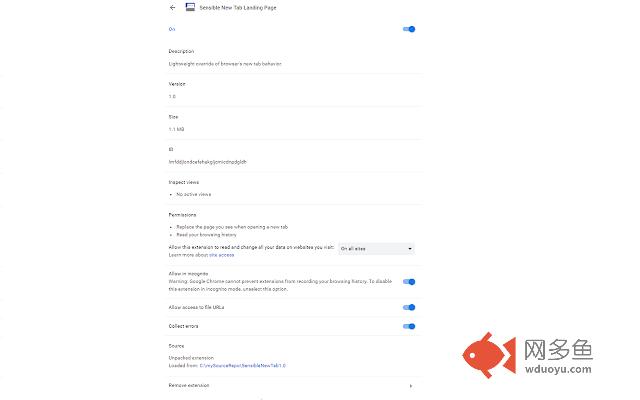Go back using the arrow icon
Viewport: 640px width, 400px height.
173,7
